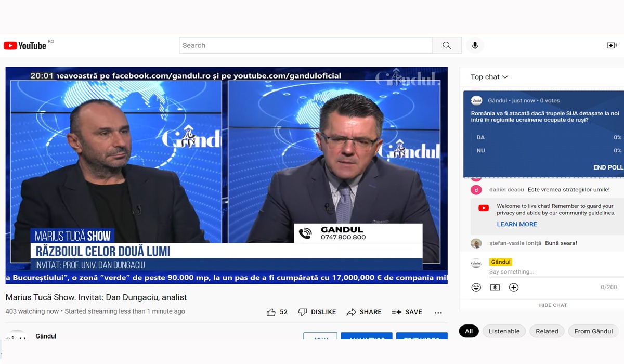Click the Este vremea strategiilor umile message
Screen dimensions: 624x364
pos(568,190)
